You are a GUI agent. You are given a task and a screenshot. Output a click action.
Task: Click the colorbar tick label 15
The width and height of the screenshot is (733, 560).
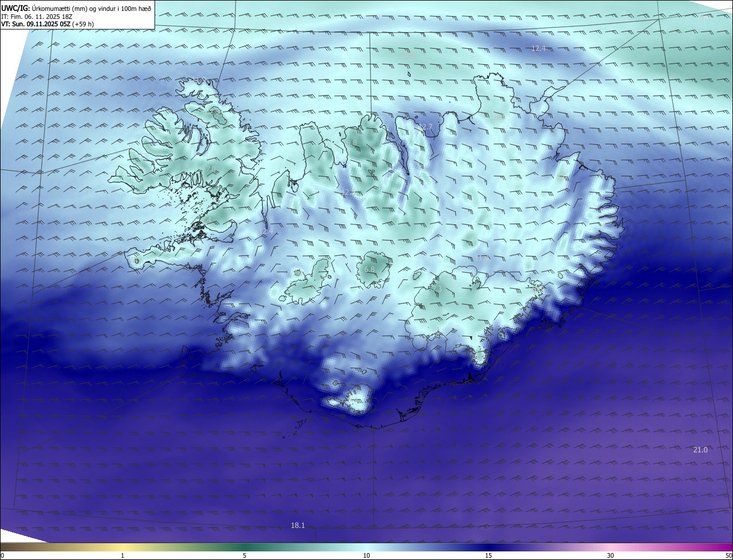tap(488, 555)
